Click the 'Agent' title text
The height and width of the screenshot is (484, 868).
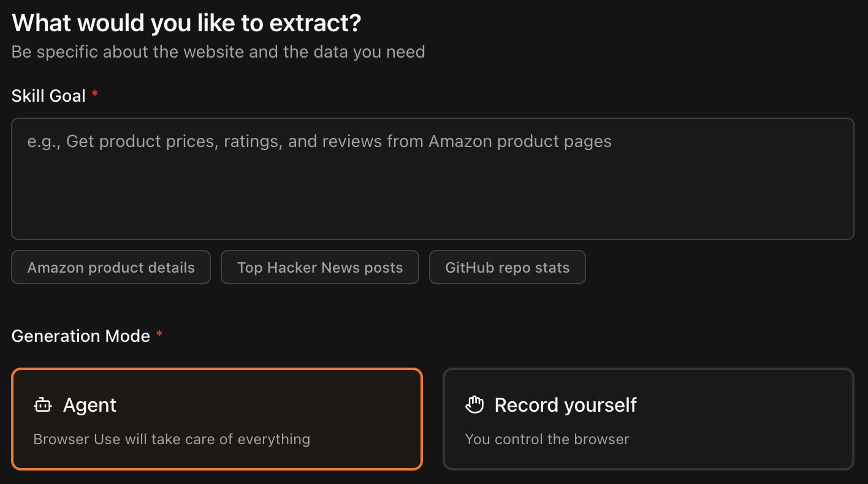[x=89, y=405]
